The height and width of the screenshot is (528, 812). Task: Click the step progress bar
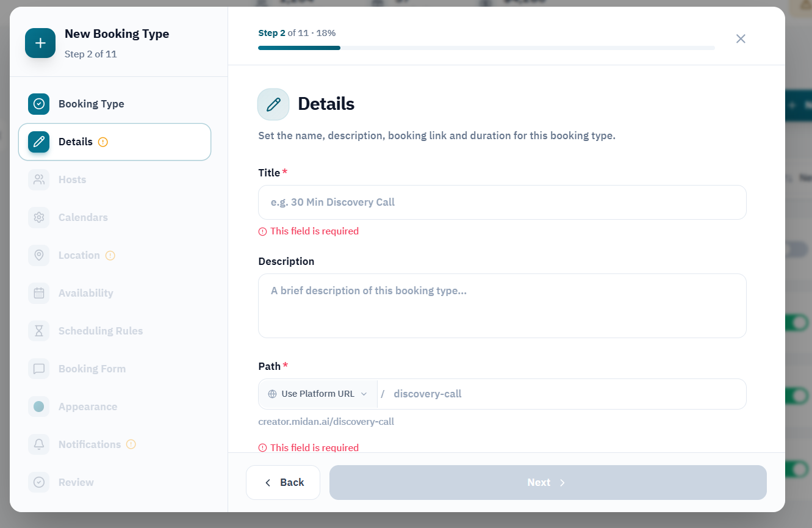tap(486, 48)
